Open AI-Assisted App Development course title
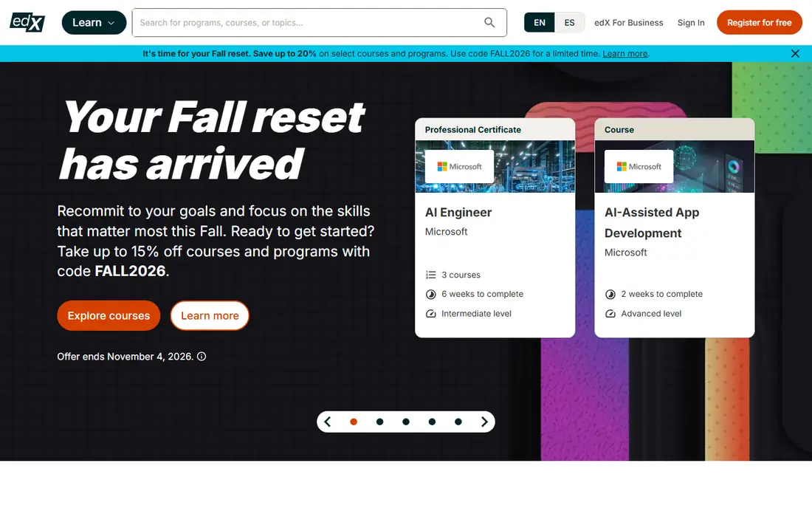Viewport: 812px width, 508px height. (652, 223)
